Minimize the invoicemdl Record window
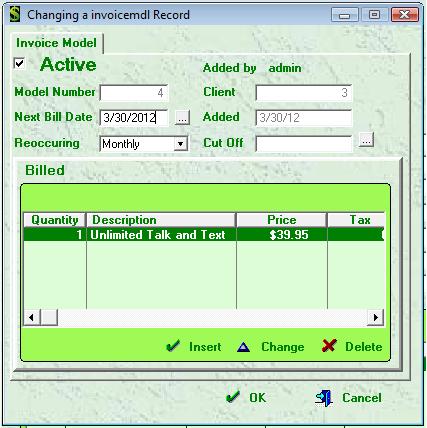 point(345,15)
